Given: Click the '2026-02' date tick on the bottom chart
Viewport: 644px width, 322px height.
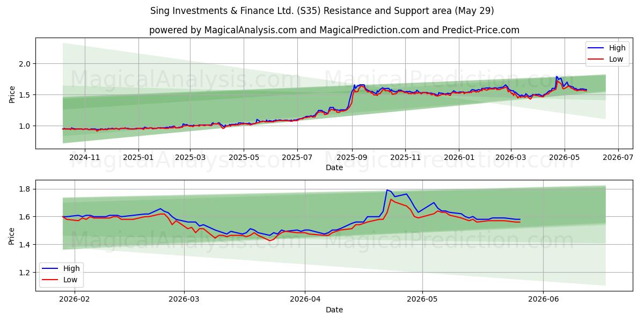Looking at the screenshot, I should tap(74, 300).
